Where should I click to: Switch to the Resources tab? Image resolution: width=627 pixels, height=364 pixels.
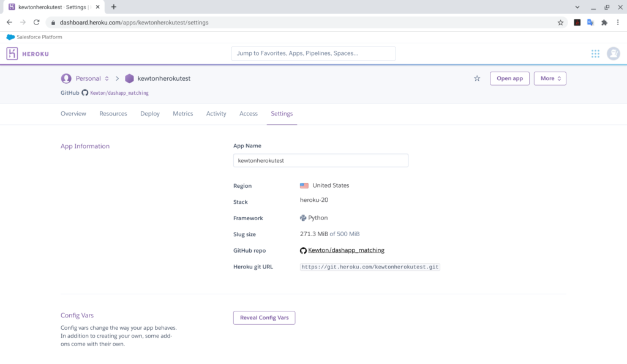[113, 113]
